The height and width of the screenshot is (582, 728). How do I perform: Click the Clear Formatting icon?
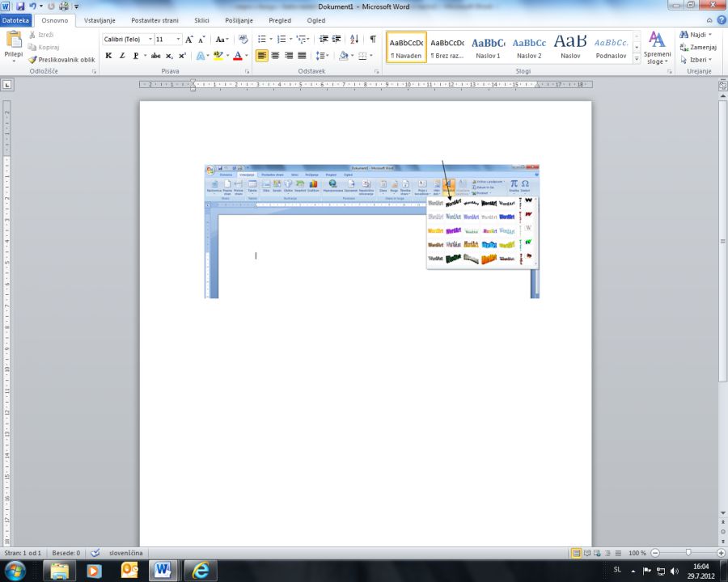pyautogui.click(x=243, y=40)
